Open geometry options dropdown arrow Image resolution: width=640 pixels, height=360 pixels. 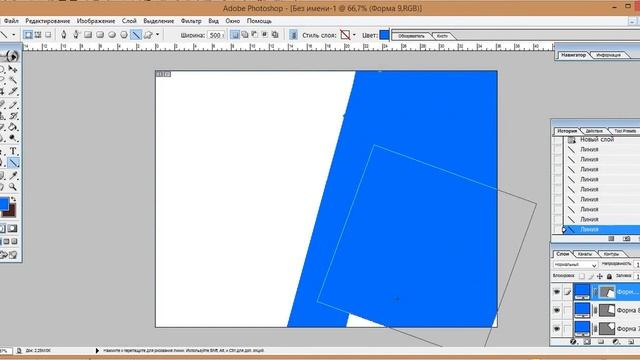click(158, 35)
